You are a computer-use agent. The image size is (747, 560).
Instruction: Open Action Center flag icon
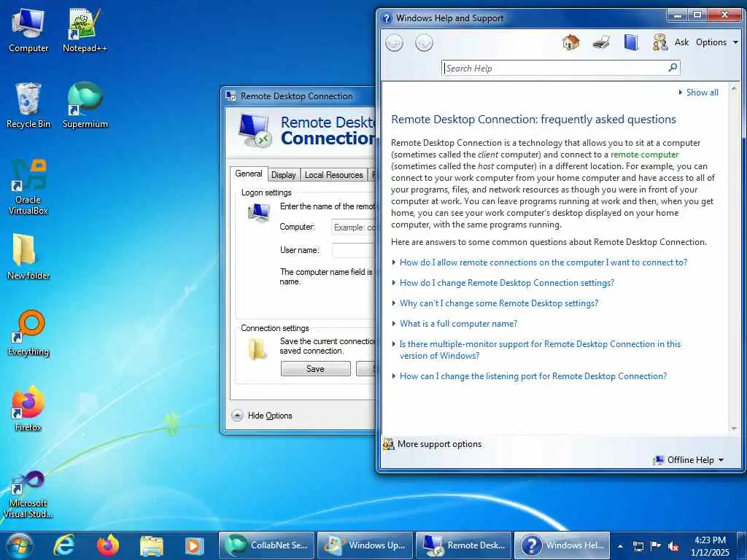656,546
